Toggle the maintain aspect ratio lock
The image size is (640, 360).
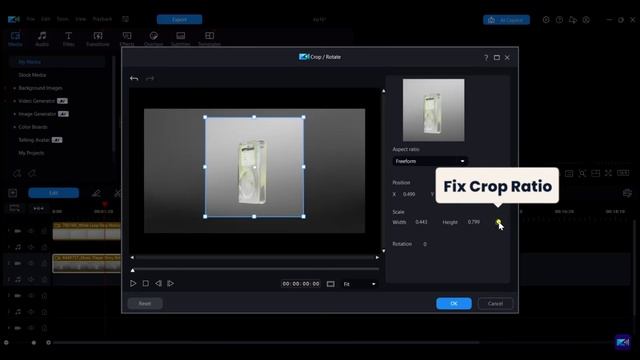(x=498, y=222)
